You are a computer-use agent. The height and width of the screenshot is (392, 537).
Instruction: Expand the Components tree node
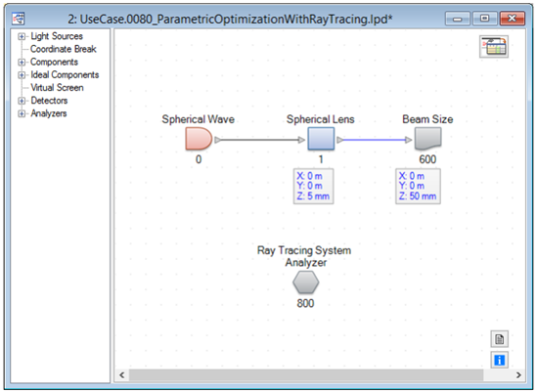pyautogui.click(x=22, y=62)
